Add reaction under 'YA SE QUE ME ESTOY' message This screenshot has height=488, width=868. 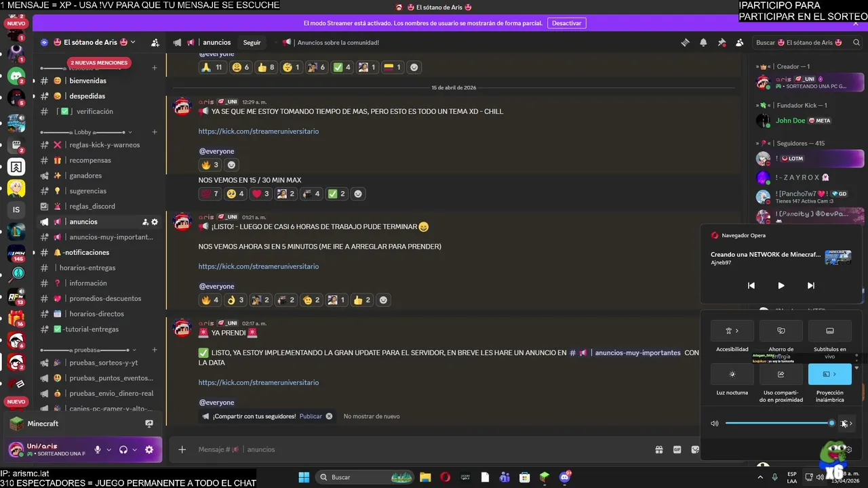point(231,165)
